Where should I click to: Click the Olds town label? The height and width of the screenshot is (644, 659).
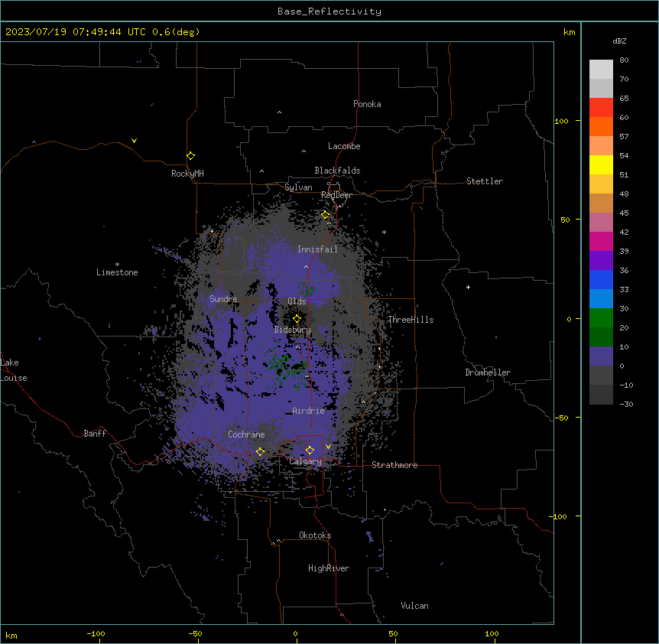point(297,301)
